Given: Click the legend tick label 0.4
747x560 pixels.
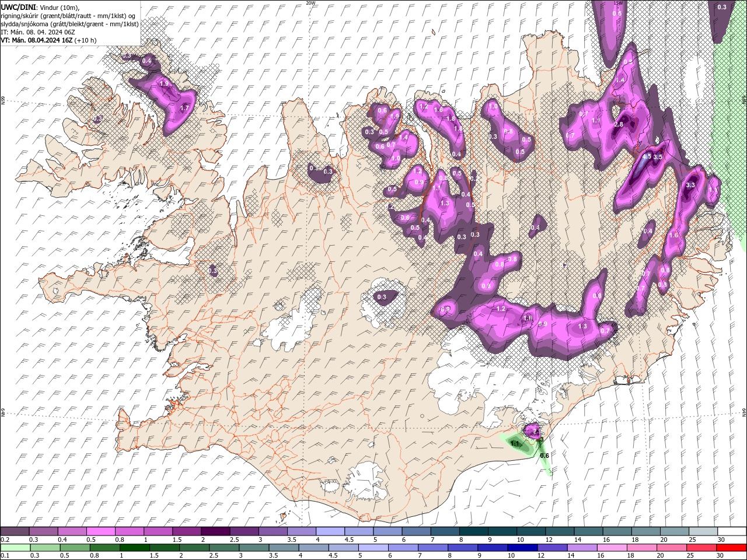Looking at the screenshot, I should pyautogui.click(x=62, y=540).
